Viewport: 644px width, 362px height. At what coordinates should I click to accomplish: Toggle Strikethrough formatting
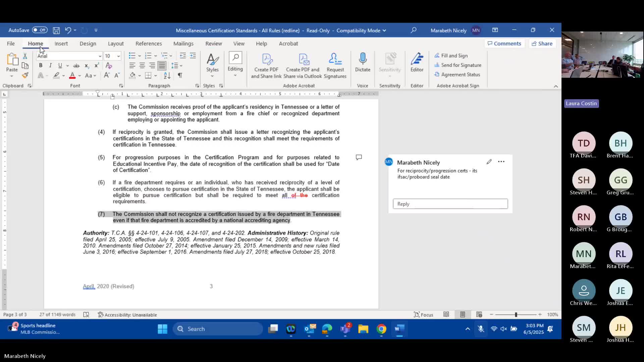(x=76, y=66)
